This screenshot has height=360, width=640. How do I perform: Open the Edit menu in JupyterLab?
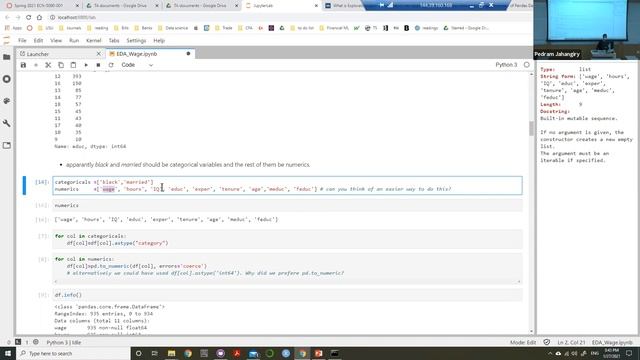click(38, 40)
